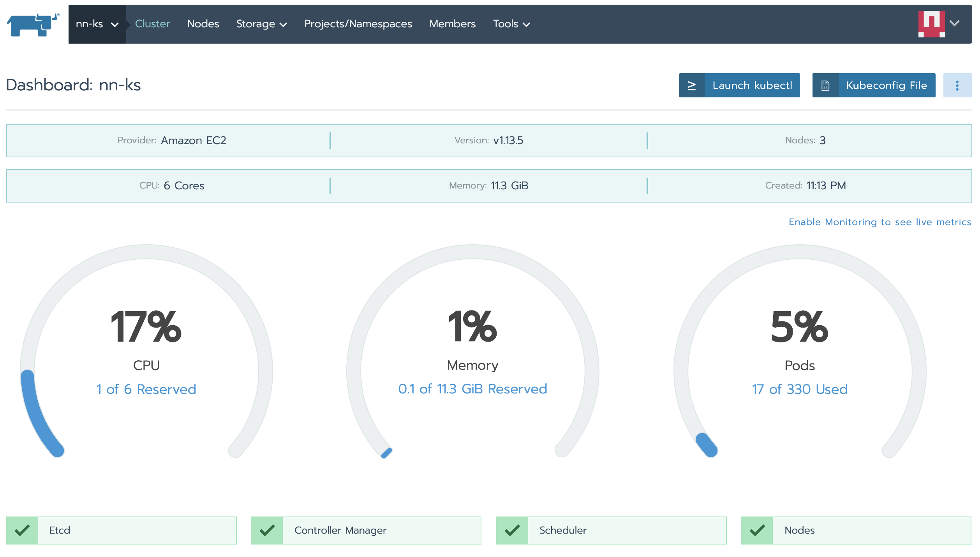Click the Nodes status checkmark icon
The width and height of the screenshot is (980, 557).
point(757,530)
